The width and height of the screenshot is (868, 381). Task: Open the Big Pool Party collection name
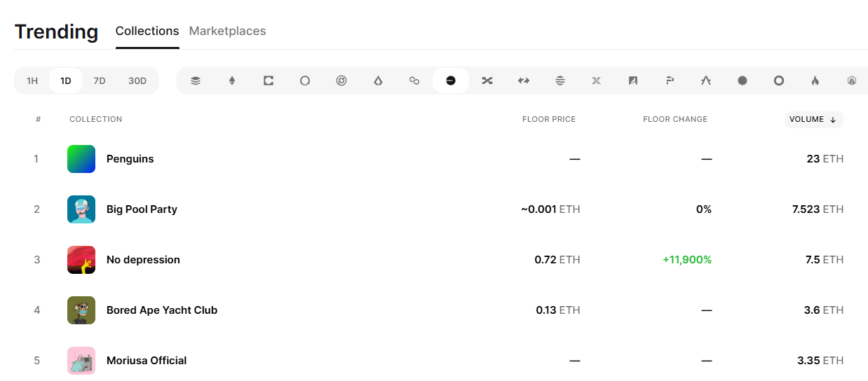point(142,209)
